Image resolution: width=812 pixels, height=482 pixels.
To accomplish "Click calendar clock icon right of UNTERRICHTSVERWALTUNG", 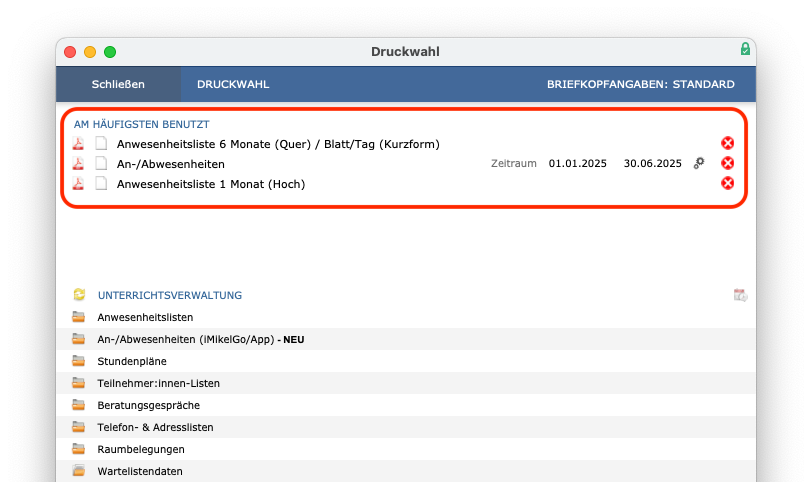I will (741, 295).
